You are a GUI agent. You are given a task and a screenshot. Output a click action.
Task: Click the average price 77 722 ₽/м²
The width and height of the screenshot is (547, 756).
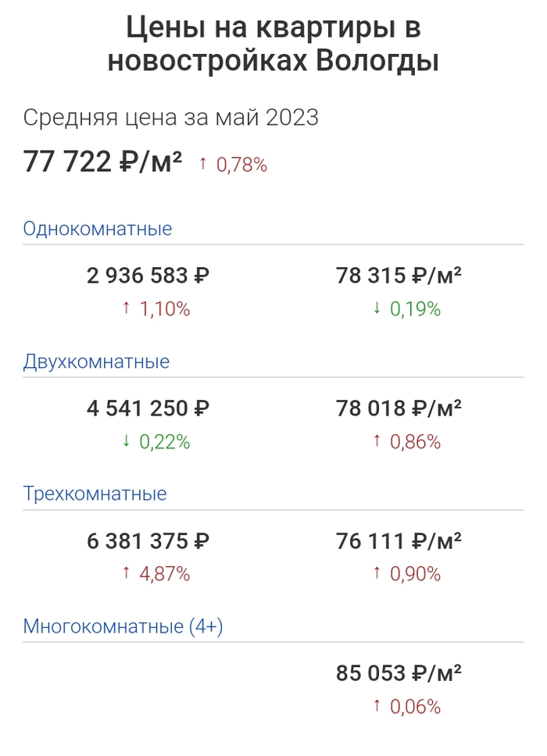tap(103, 162)
